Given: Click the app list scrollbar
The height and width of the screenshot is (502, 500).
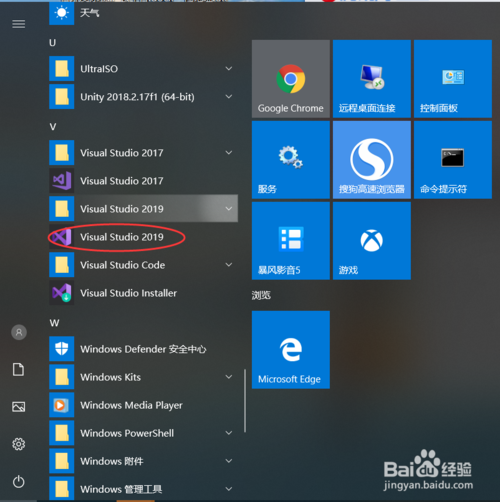Looking at the screenshot, I should tap(245, 401).
